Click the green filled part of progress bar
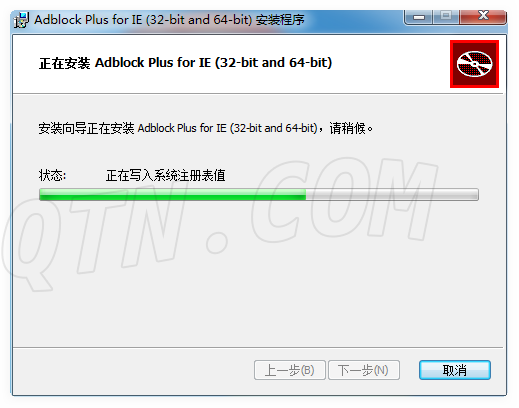The image size is (519, 408). 173,195
